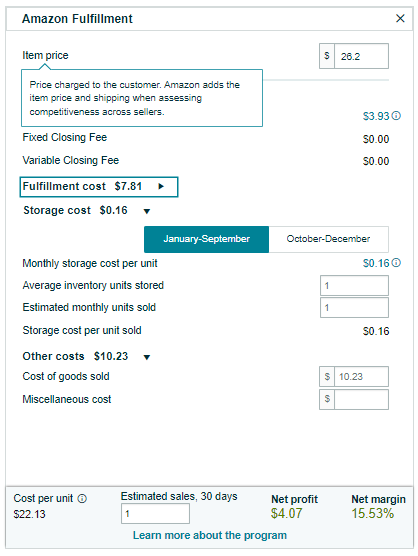Click the Other costs $10.23 heading
The width and height of the screenshot is (418, 556).
coord(75,356)
